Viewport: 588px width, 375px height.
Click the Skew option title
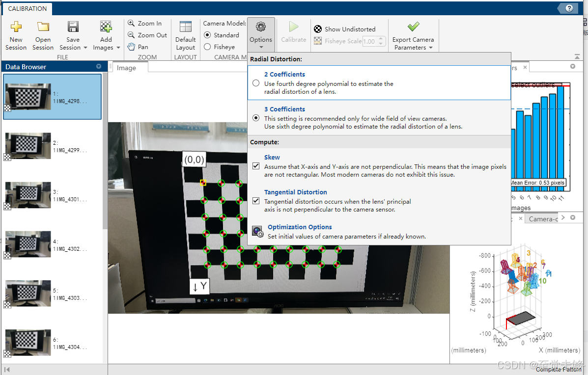point(272,158)
